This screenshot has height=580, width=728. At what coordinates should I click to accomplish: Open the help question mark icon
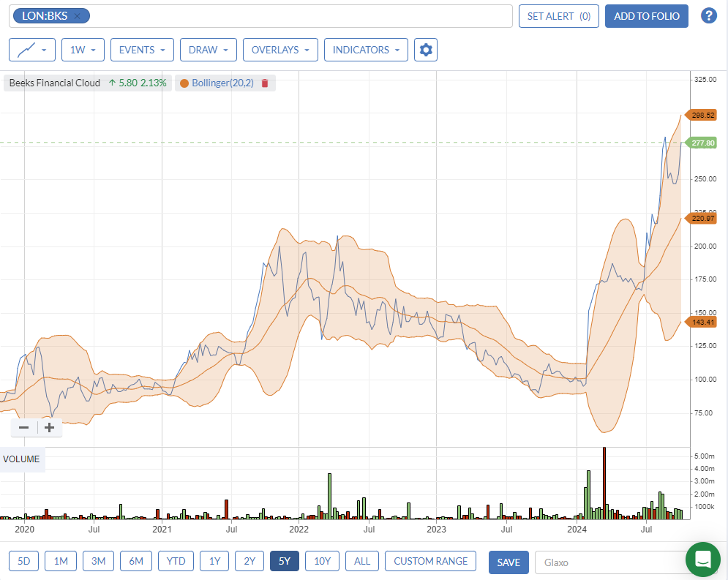[x=708, y=16]
